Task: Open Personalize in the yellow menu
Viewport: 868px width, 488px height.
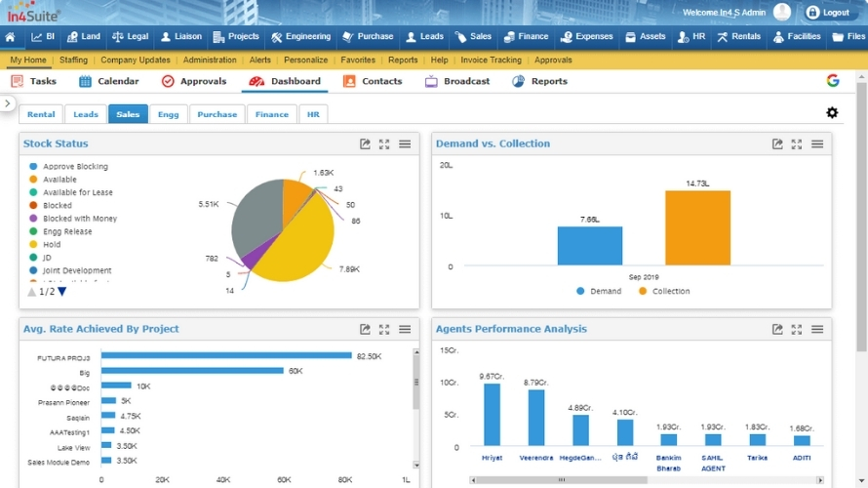Action: click(x=305, y=60)
